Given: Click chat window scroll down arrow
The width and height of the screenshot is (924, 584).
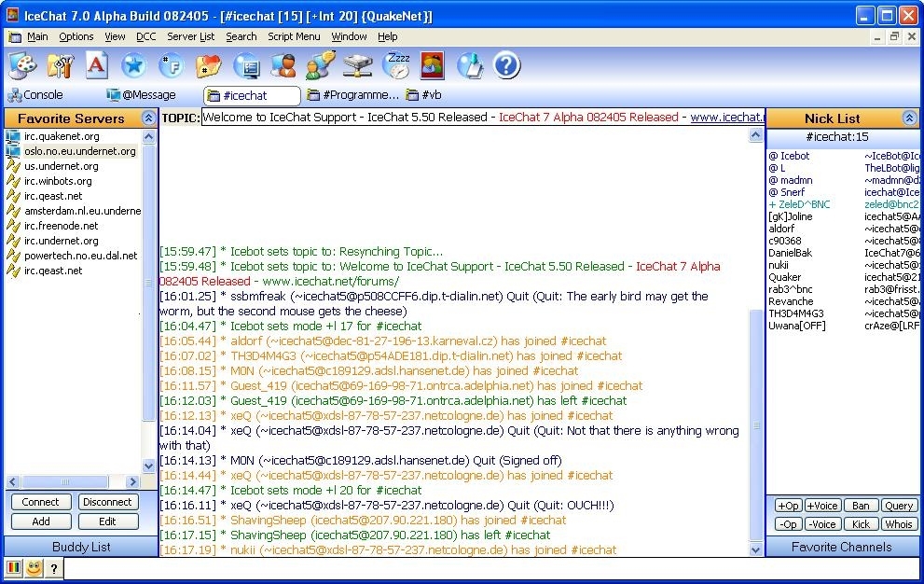Looking at the screenshot, I should 756,549.
